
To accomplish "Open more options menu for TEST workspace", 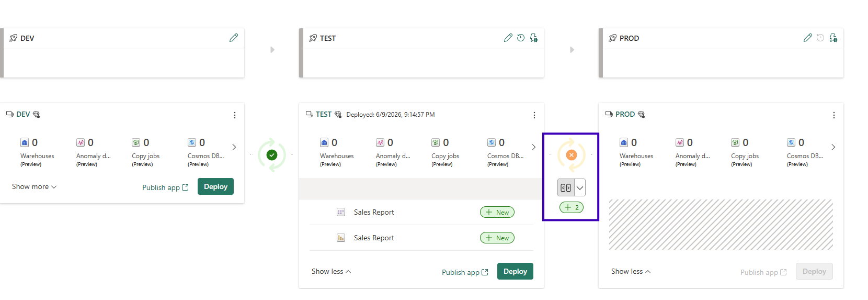I will pyautogui.click(x=534, y=115).
